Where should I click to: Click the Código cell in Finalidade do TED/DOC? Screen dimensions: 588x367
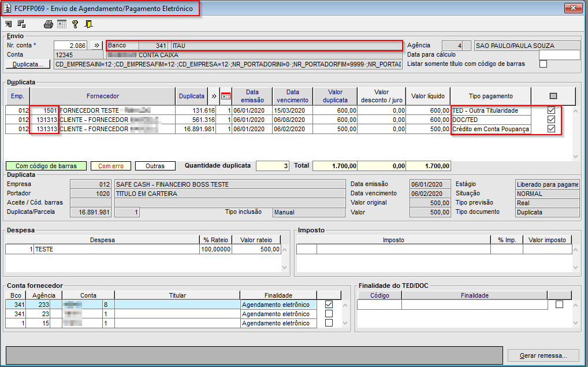pyautogui.click(x=379, y=305)
